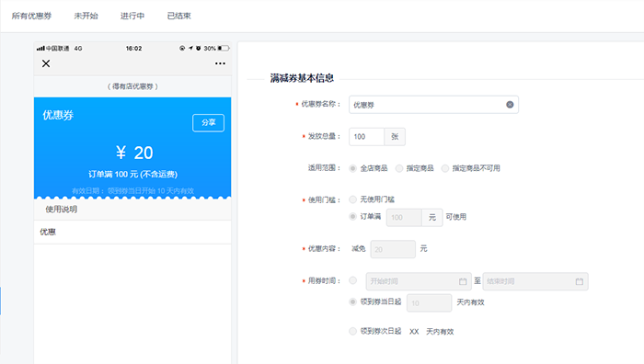This screenshot has height=364, width=644.
Task: Open calendar icon in end time field
Action: pos(579,281)
